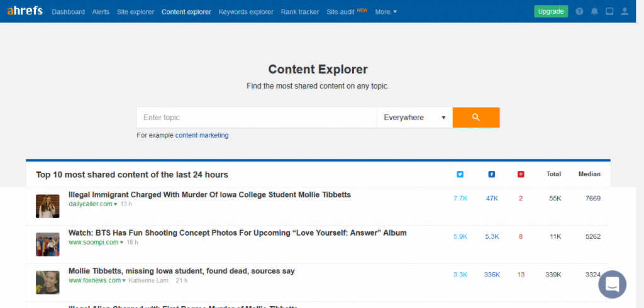The height and width of the screenshot is (308, 644).
Task: Click the Twitter column header icon
Action: click(460, 174)
